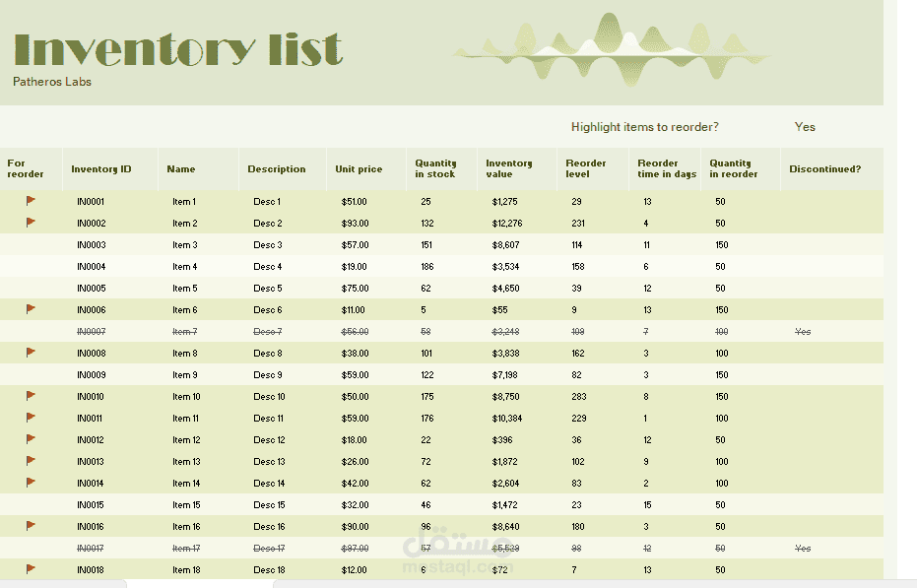
Task: Click the reorder flag beside IN0018
Action: pyautogui.click(x=31, y=569)
